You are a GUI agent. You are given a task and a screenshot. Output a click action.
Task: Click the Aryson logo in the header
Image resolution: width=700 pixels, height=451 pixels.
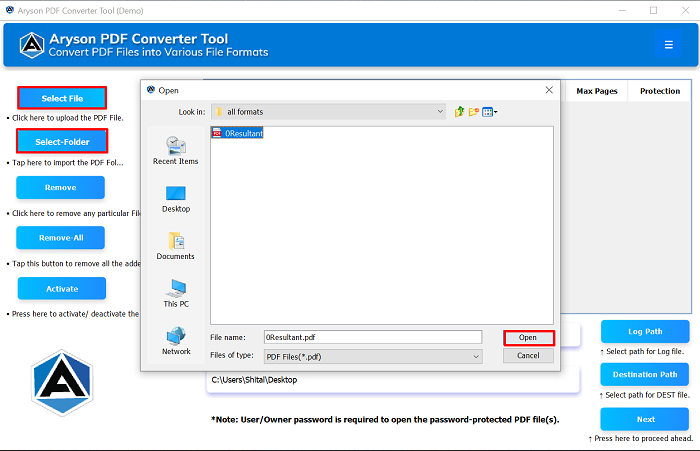click(32, 45)
